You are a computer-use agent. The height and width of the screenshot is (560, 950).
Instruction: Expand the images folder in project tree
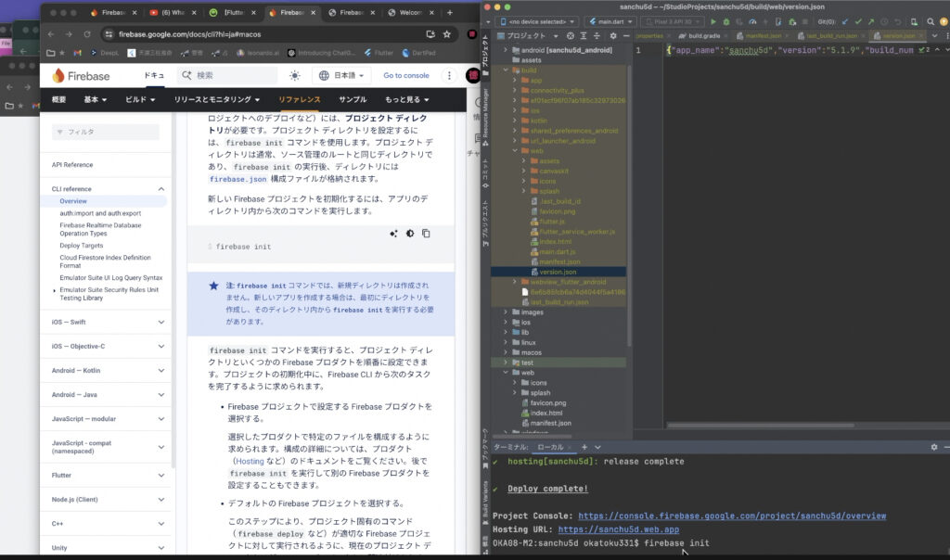click(x=506, y=312)
